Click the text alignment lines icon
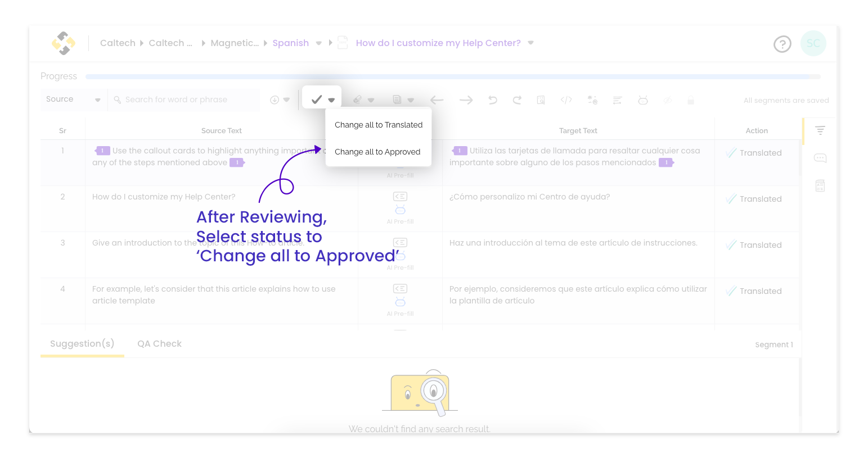This screenshot has height=458, width=868. coord(618,100)
